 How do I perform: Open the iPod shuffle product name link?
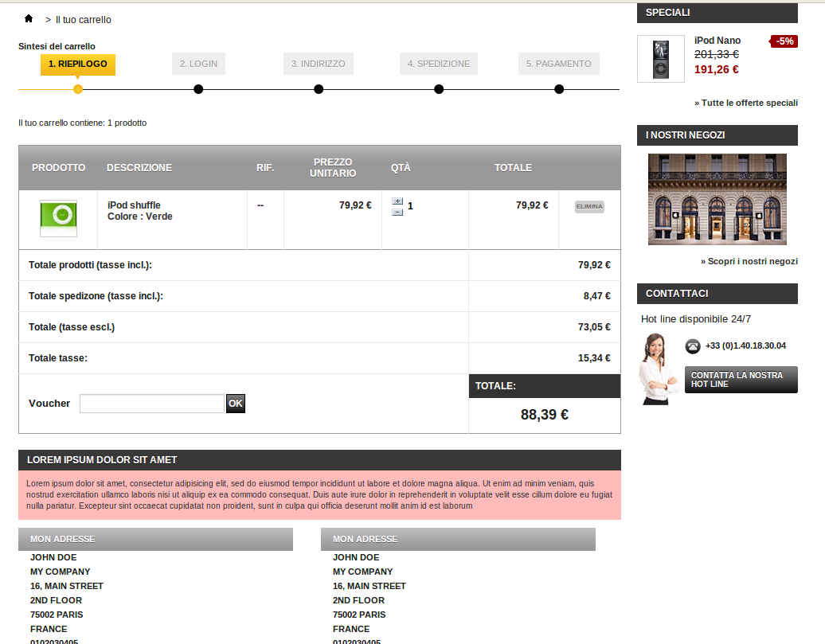pyautogui.click(x=134, y=205)
